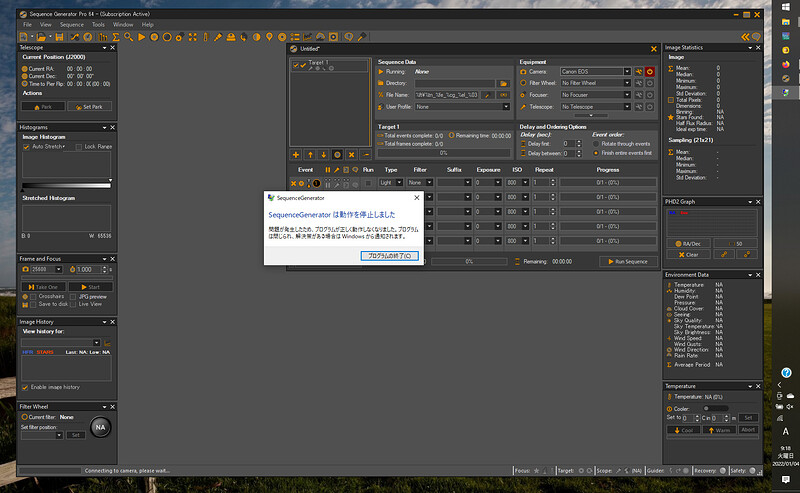Open the Sequence menu
The image size is (800, 493).
pos(72,24)
